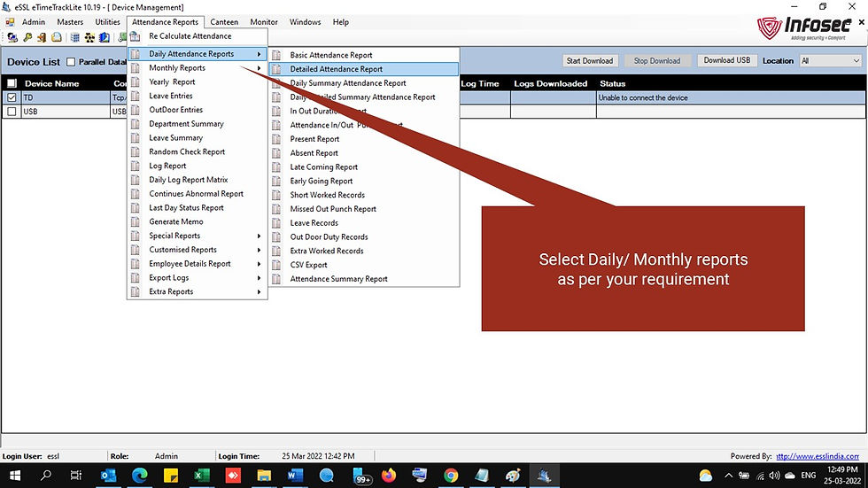This screenshot has width=868, height=488.
Task: Uncheck the TD device checkbox
Action: coord(12,97)
